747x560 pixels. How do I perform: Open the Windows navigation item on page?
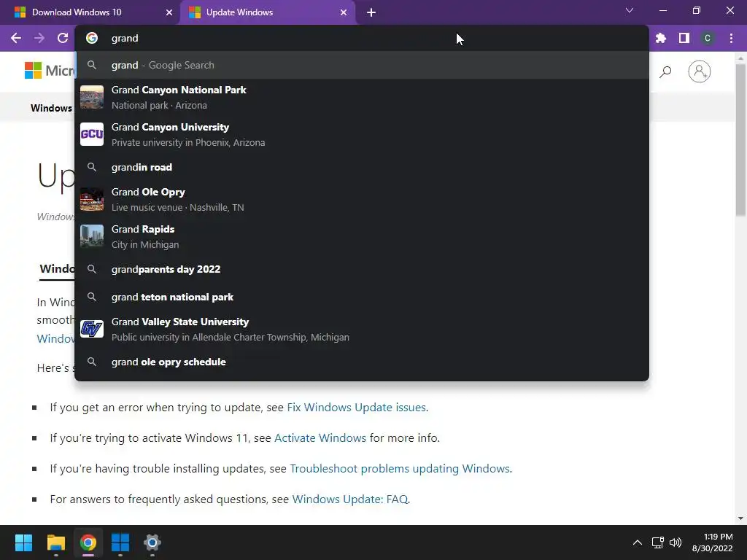tap(52, 108)
